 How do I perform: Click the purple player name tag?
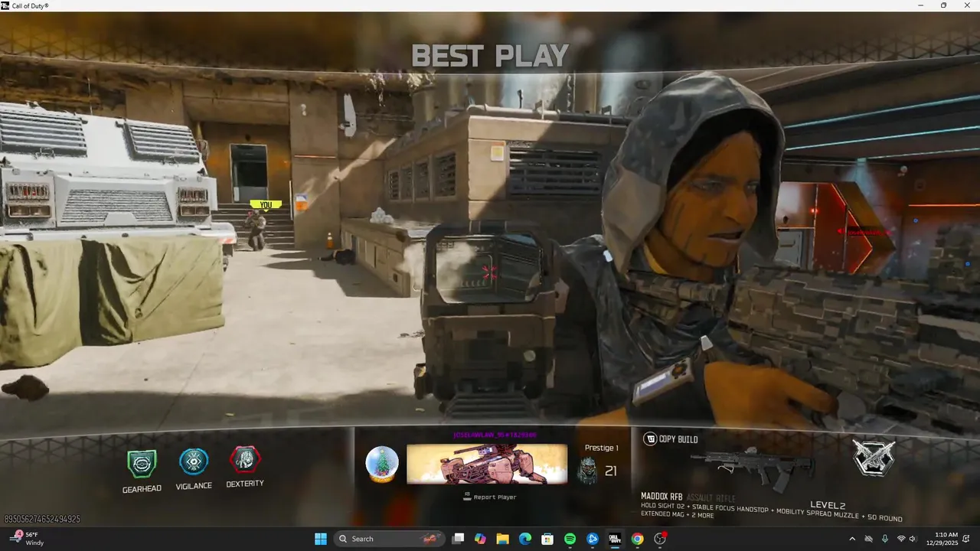tap(495, 435)
